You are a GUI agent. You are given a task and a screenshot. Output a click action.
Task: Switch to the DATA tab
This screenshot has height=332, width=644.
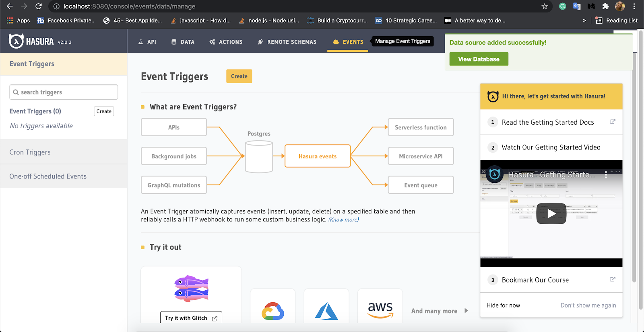click(x=183, y=42)
